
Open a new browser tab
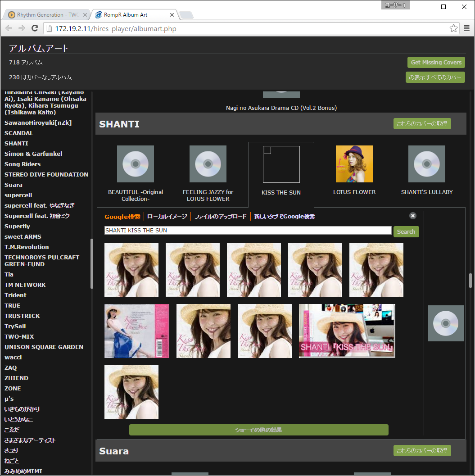(x=186, y=14)
